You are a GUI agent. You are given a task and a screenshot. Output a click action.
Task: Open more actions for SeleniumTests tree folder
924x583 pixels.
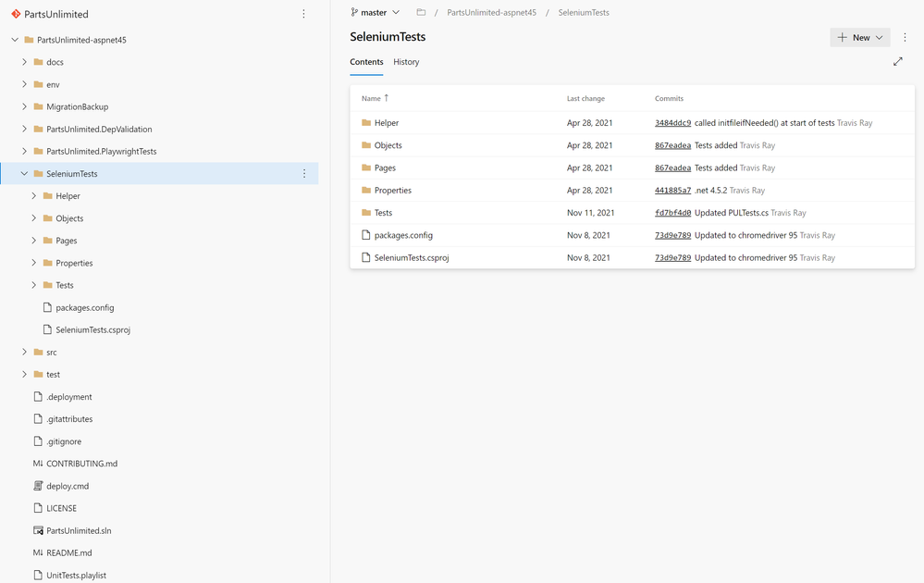(x=304, y=173)
